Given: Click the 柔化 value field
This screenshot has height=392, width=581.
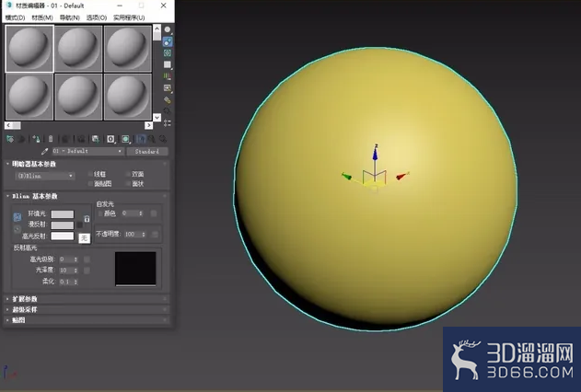Looking at the screenshot, I should point(66,282).
